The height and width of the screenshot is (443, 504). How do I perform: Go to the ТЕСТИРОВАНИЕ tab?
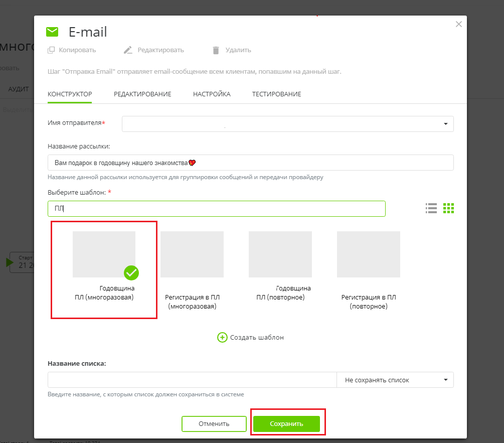pyautogui.click(x=276, y=94)
